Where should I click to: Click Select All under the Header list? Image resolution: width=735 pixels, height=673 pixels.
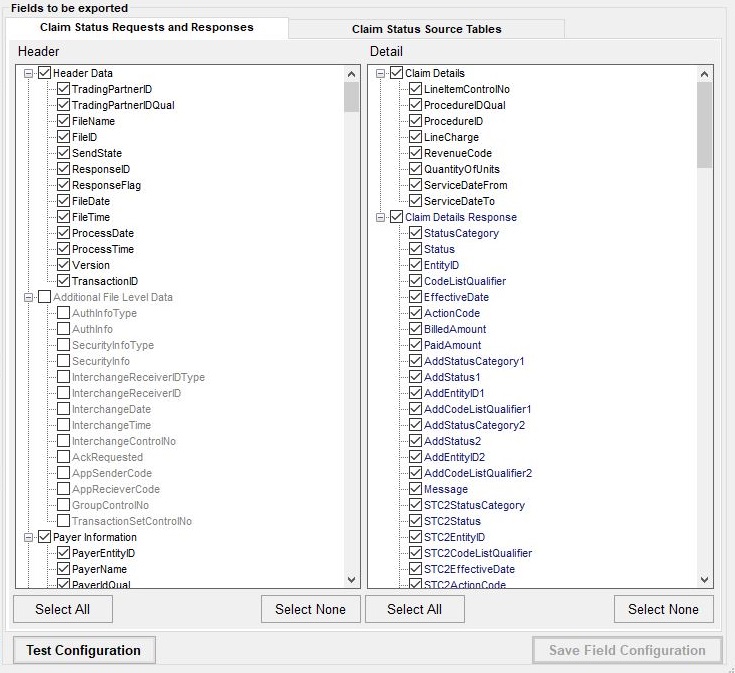pos(63,609)
